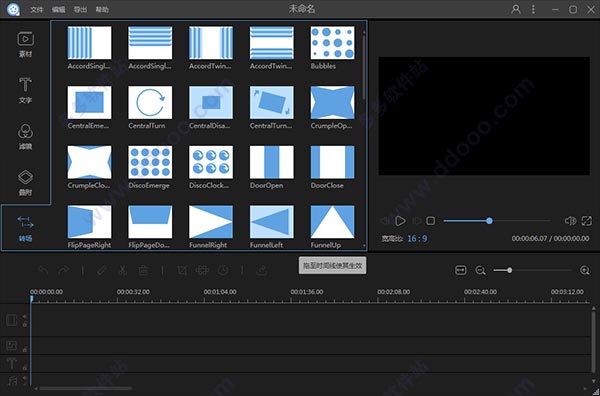Screen dimensions: 600x396
Task: Open the 滤镜 filters panel
Action: 25,137
